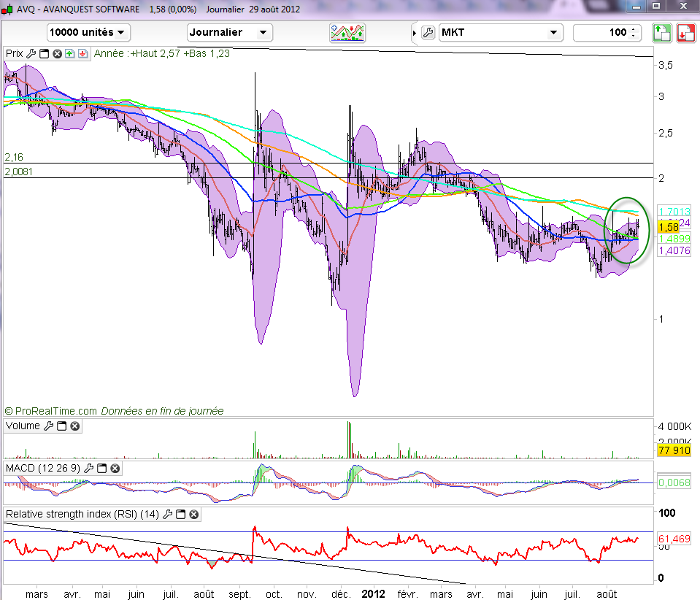Click the green buy order icon

(x=661, y=32)
